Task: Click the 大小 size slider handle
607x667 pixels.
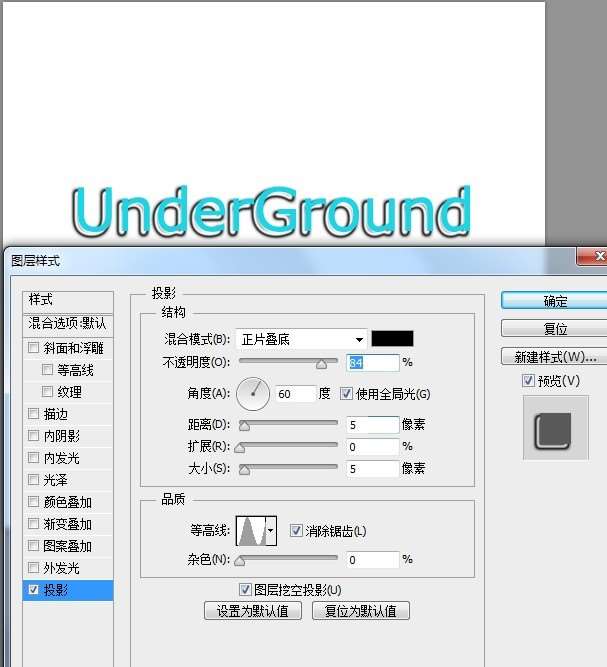Action: point(244,470)
